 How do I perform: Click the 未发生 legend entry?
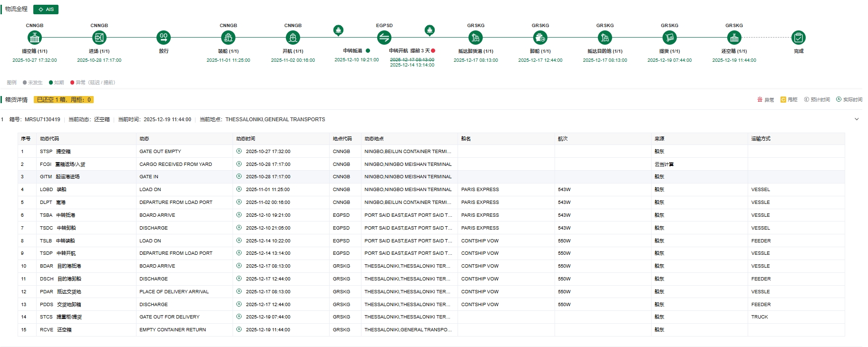(33, 83)
